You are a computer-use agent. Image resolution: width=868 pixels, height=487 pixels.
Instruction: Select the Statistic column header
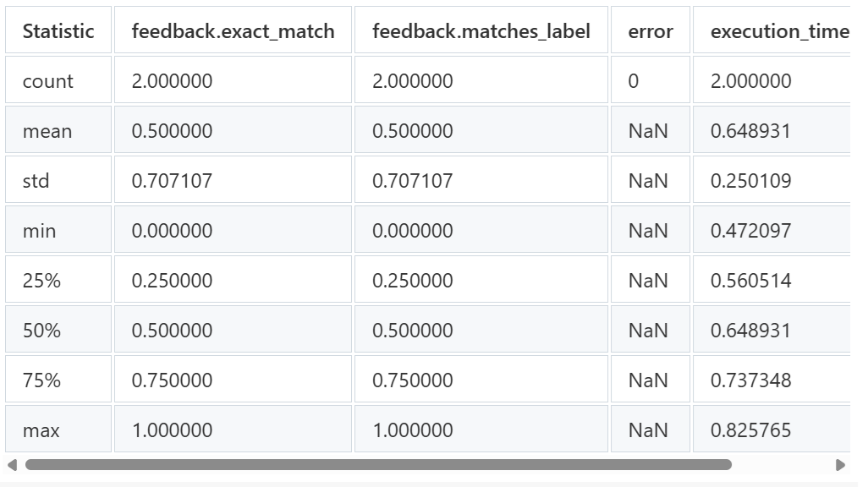58,30
